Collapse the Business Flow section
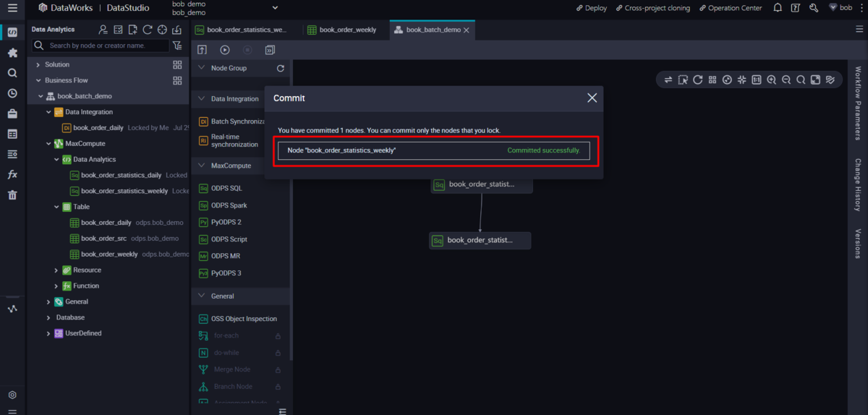Image resolution: width=868 pixels, height=415 pixels. (x=38, y=81)
